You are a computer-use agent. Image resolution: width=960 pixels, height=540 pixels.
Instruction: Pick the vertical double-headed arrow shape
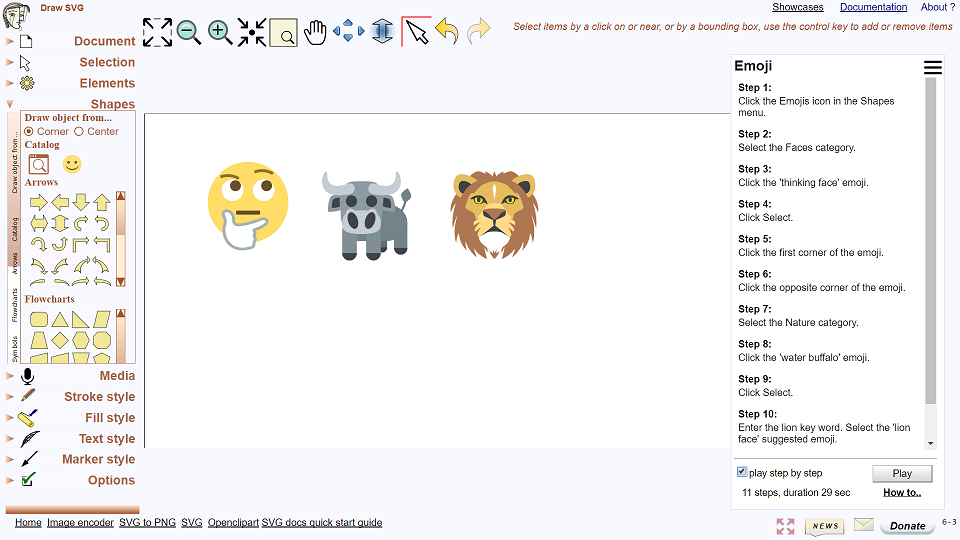[x=60, y=223]
